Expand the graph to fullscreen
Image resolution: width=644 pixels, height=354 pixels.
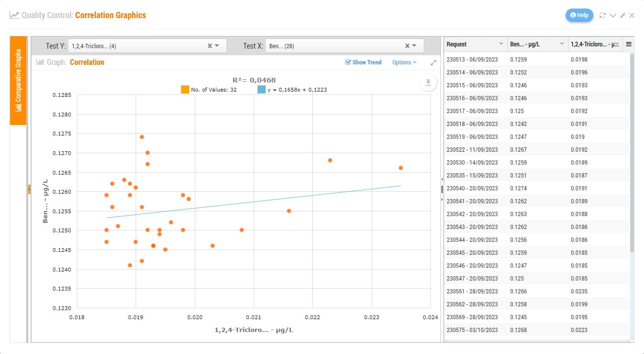433,62
